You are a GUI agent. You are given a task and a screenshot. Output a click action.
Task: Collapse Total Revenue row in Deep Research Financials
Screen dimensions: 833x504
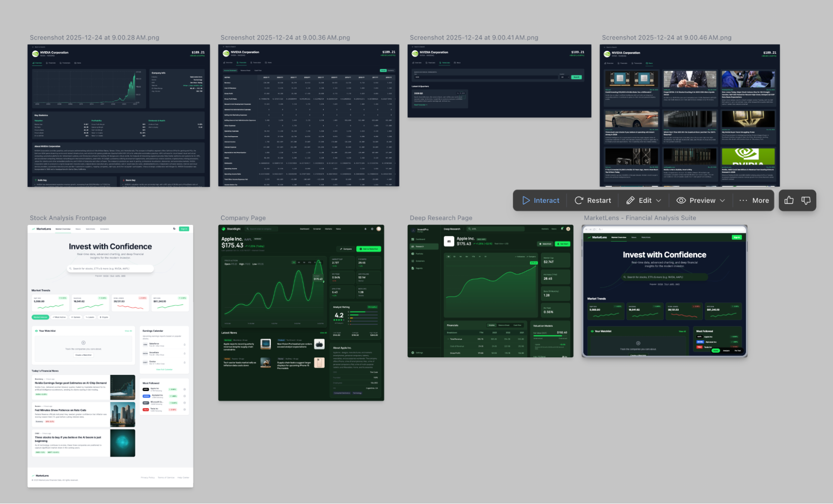click(x=448, y=339)
